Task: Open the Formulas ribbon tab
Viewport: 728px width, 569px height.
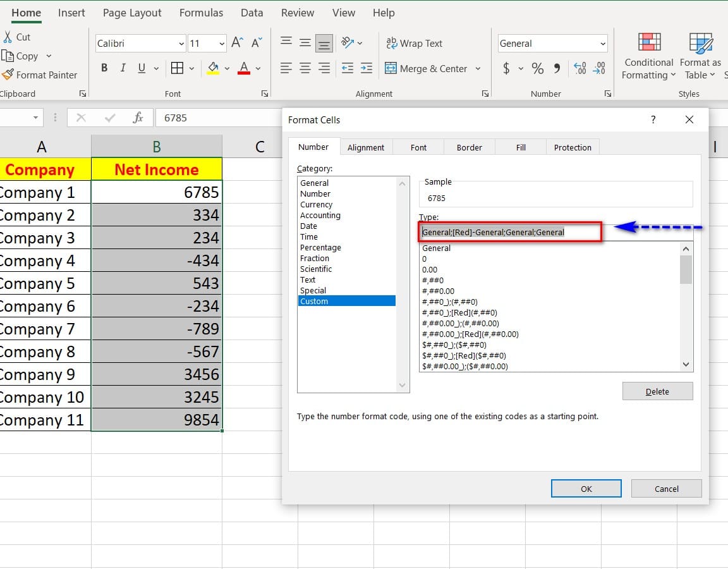Action: click(201, 13)
